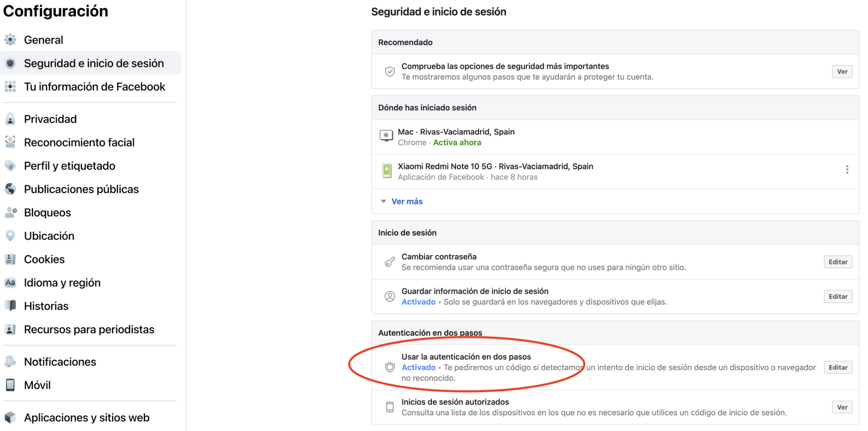The height and width of the screenshot is (431, 868).
Task: Edit Guardar información de inicio de sesión
Action: pyautogui.click(x=838, y=297)
